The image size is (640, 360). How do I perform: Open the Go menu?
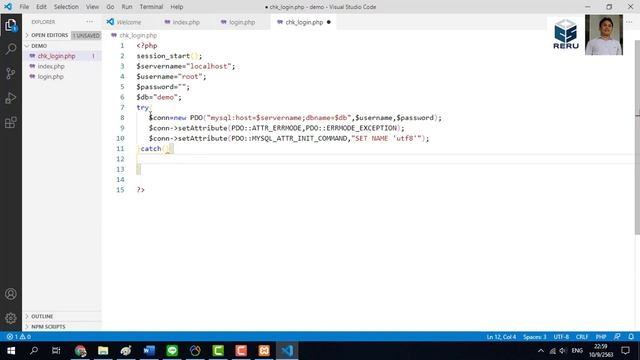[x=110, y=7]
